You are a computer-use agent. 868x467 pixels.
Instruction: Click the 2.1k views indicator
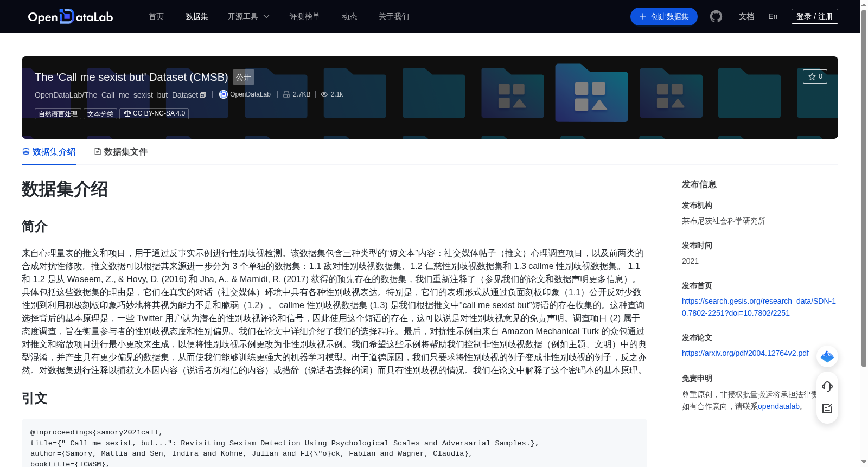tap(332, 94)
